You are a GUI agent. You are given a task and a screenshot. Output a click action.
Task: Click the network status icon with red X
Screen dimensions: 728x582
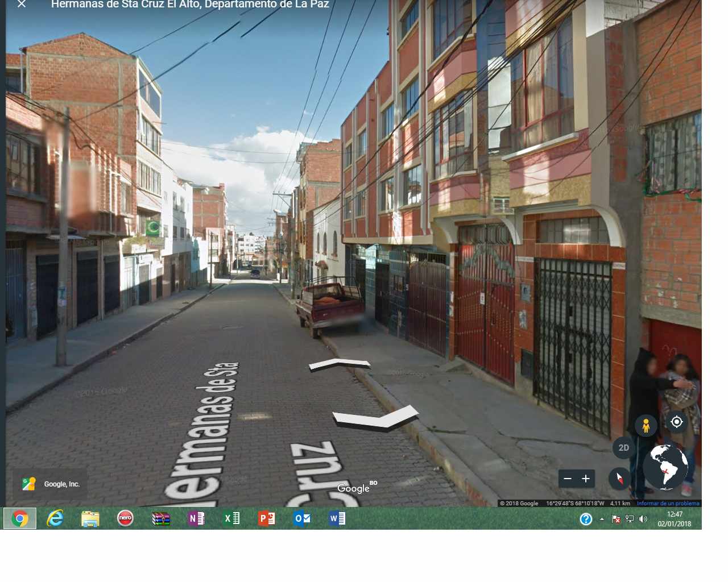coord(615,518)
